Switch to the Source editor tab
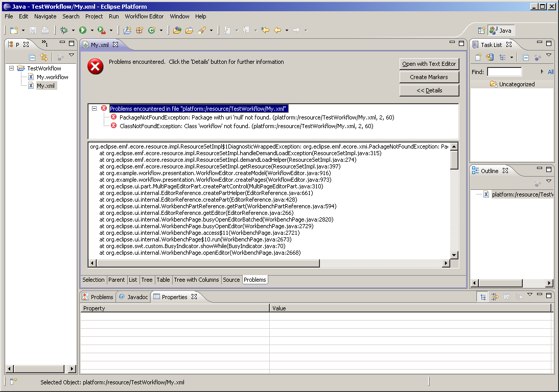Viewport: 559px width, 392px height. pos(231,280)
